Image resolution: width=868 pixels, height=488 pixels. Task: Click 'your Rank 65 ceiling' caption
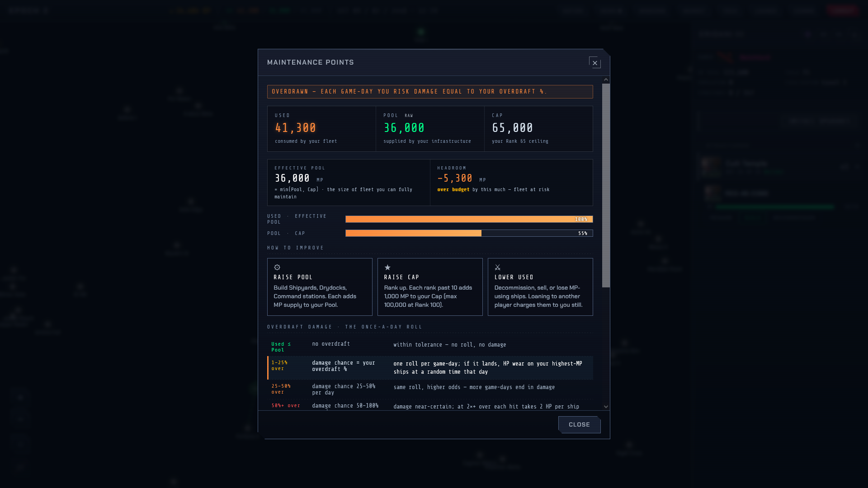pos(520,141)
